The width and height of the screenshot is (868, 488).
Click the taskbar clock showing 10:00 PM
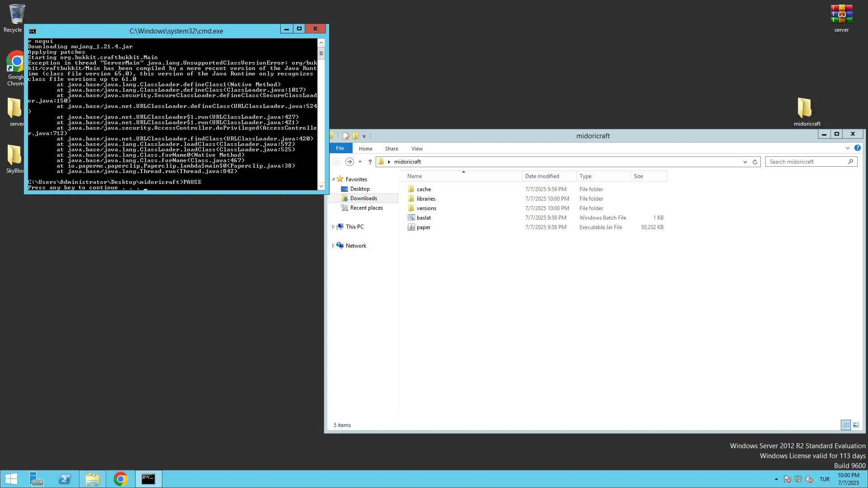pos(848,479)
